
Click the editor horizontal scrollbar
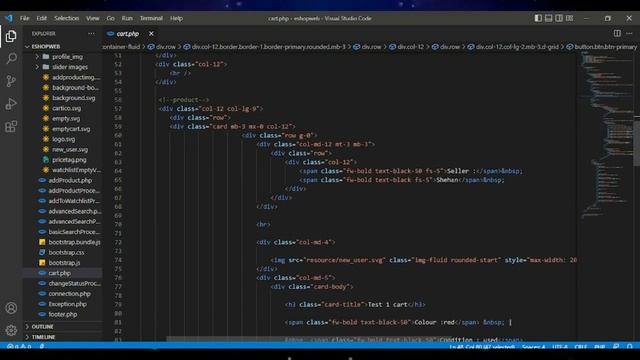pos(308,339)
